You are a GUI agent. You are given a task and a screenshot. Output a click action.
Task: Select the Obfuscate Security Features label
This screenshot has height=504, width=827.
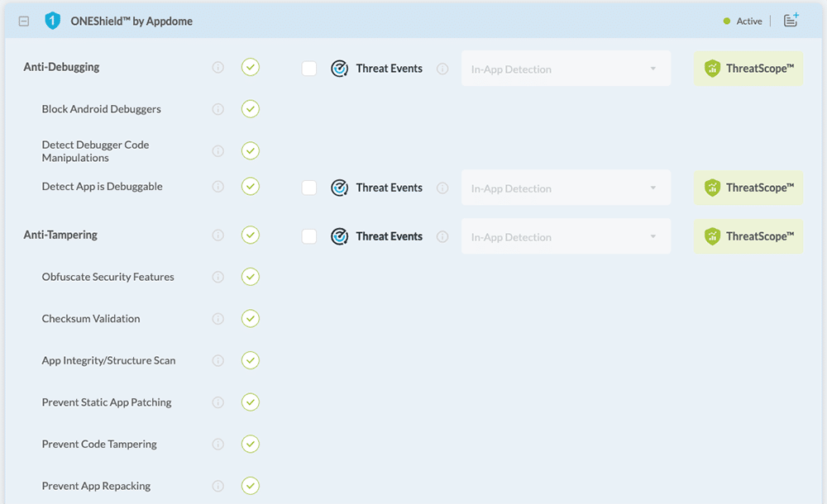pos(108,277)
